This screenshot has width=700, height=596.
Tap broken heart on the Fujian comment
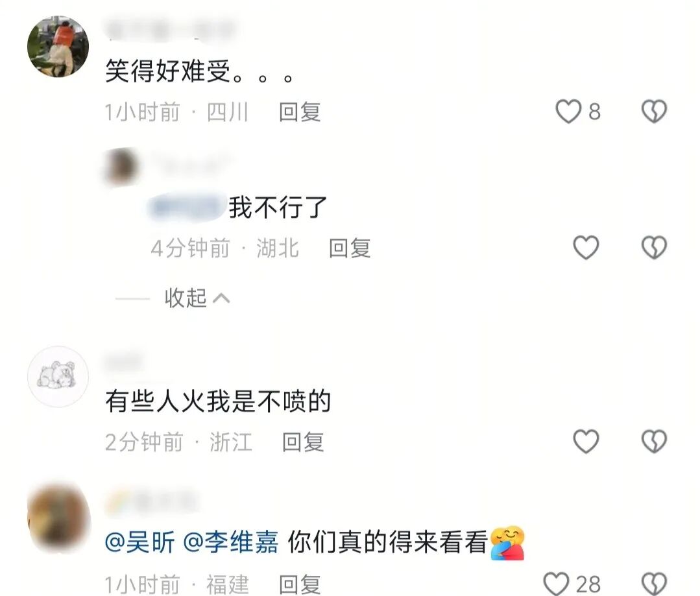tap(654, 583)
